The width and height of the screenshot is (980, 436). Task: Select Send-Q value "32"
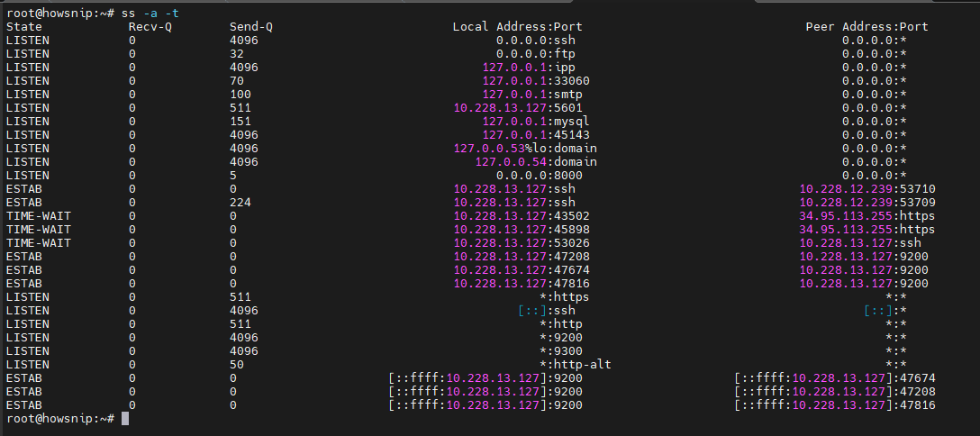[237, 54]
